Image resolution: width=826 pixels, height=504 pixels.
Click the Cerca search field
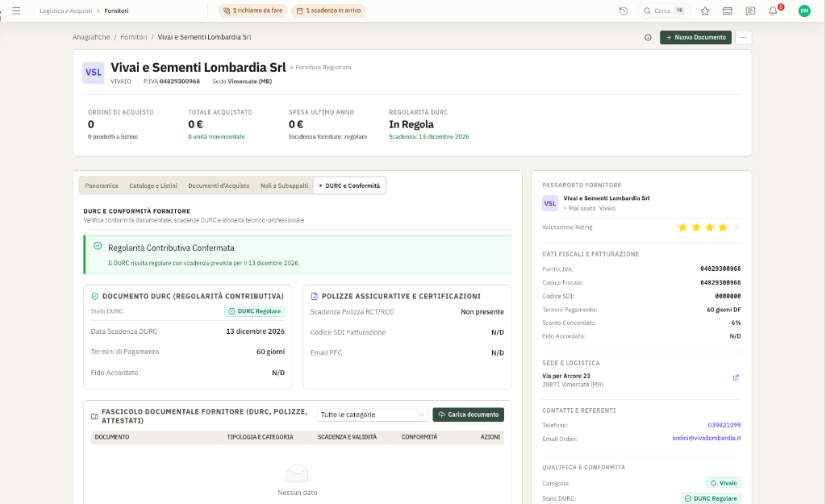(665, 10)
